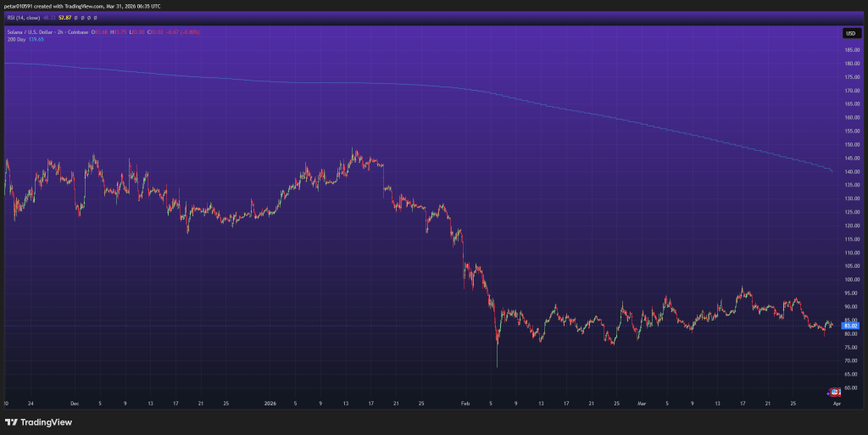This screenshot has height=435, width=868.
Task: Click the current price label 83.02
Action: click(850, 326)
